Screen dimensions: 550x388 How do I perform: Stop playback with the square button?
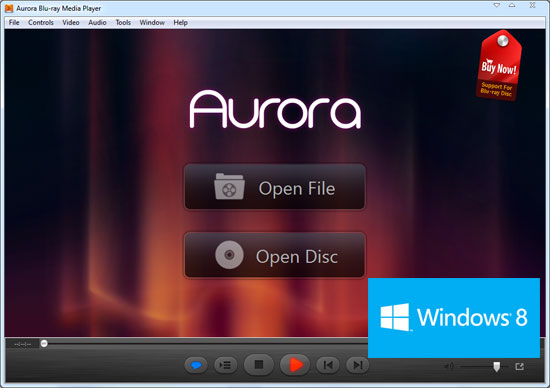[x=259, y=365]
